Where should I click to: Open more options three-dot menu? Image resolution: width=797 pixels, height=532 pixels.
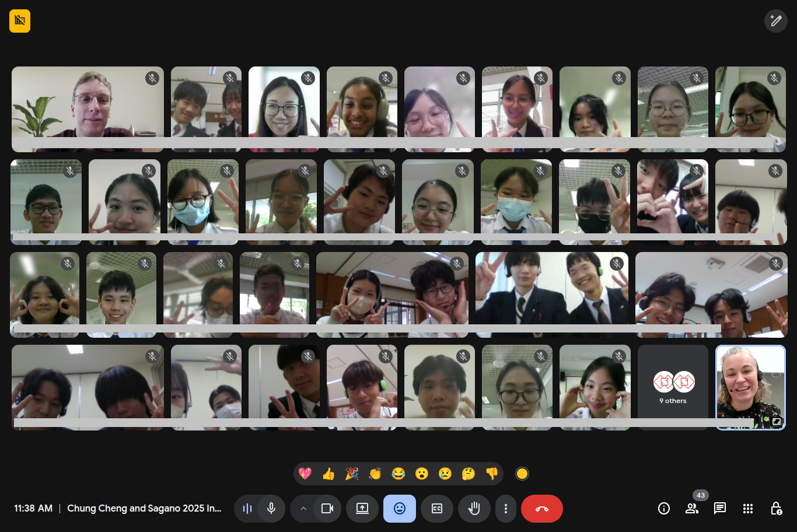pyautogui.click(x=506, y=509)
